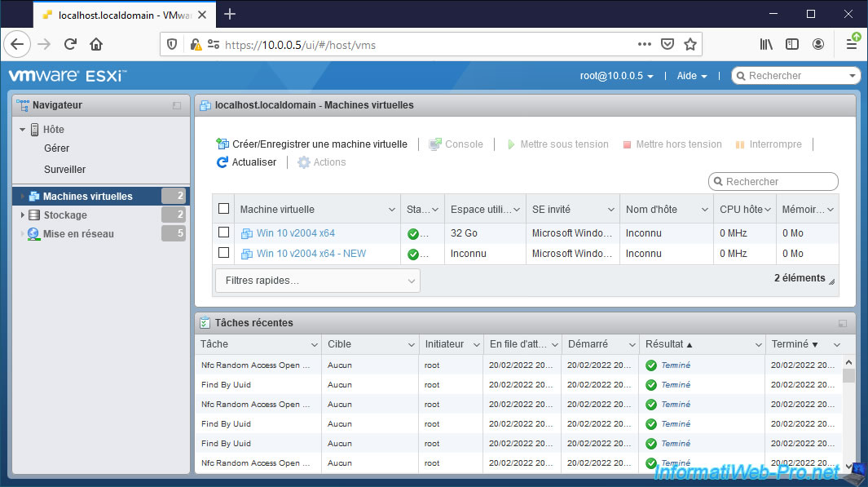Click the recent tasks vertical scrollbar
The width and height of the screenshot is (868, 487).
848,414
